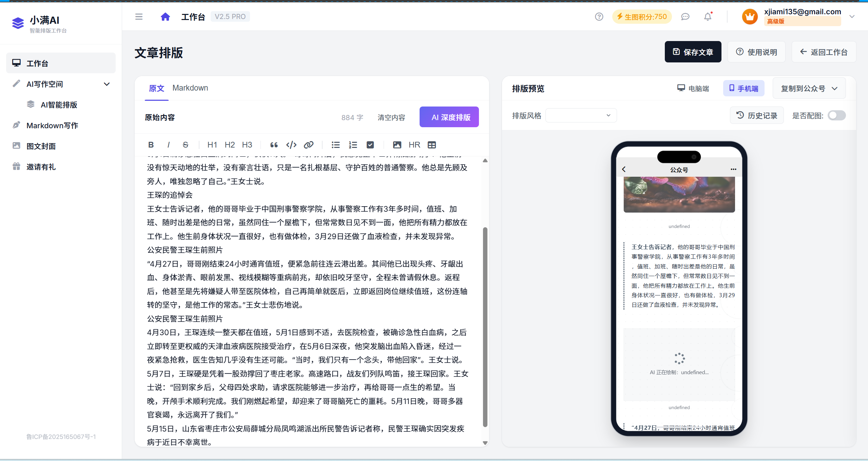
Task: Open the account dropdown arrow
Action: tap(852, 17)
